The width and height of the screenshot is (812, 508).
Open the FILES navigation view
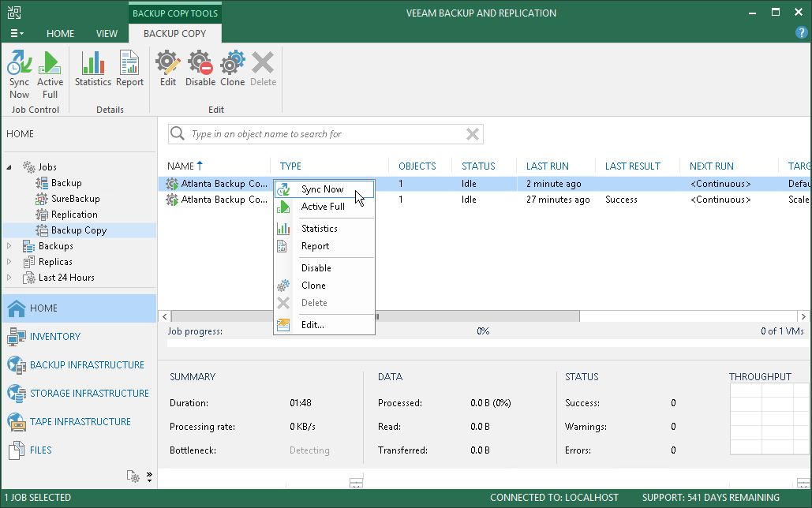point(79,450)
